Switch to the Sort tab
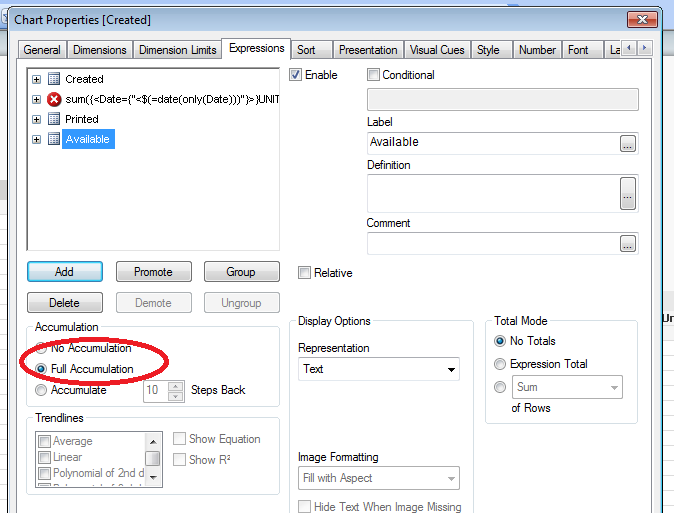Viewport: 674px width, 513px height. tap(311, 50)
